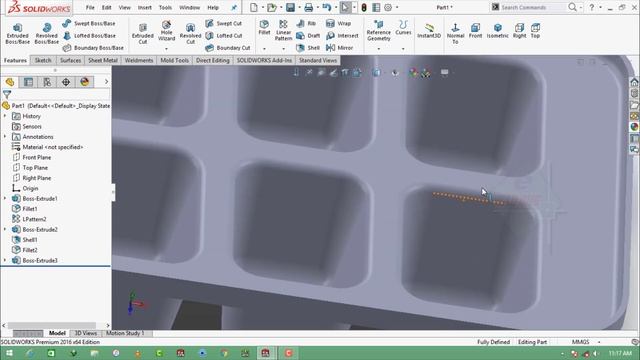The image size is (640, 360).
Task: Open the Tools menu
Action: tap(165, 7)
